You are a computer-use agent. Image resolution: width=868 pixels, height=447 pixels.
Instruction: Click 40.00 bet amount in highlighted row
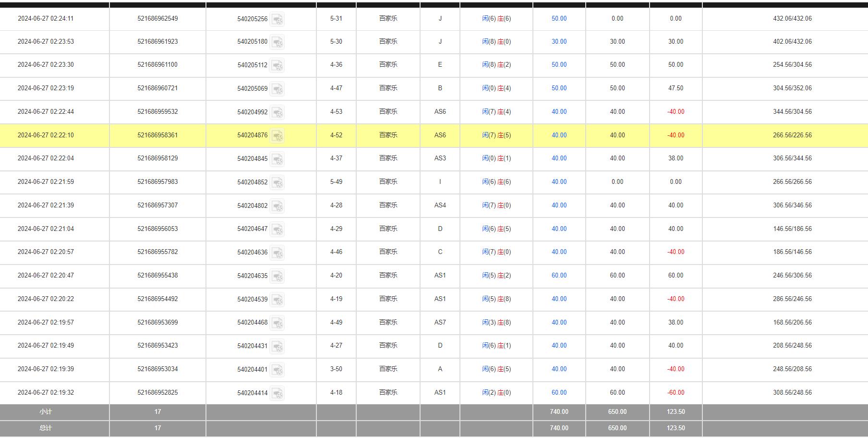point(559,135)
